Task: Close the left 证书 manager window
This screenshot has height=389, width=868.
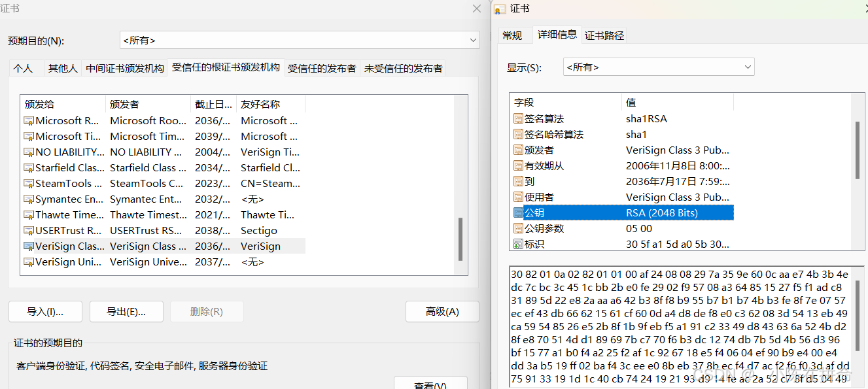Action: pos(477,8)
